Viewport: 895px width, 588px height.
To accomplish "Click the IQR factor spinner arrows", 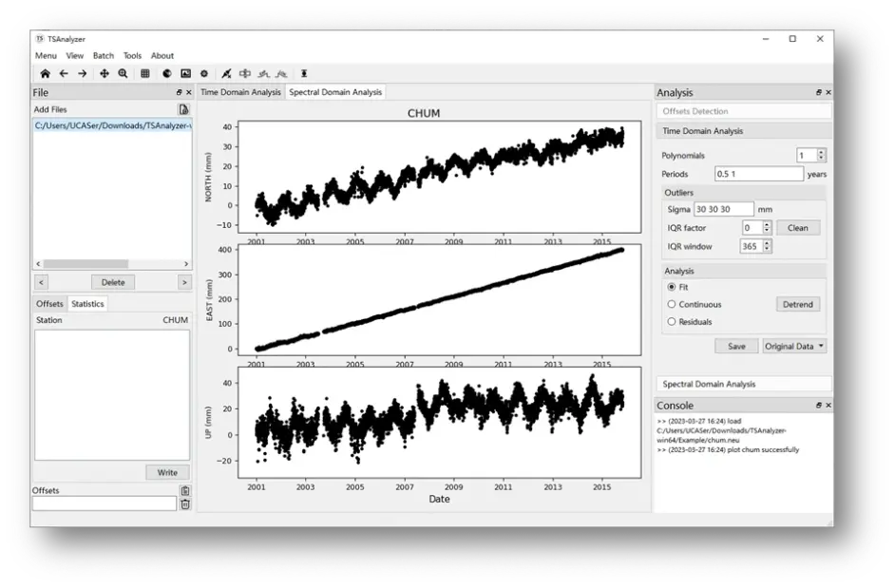I will point(767,228).
